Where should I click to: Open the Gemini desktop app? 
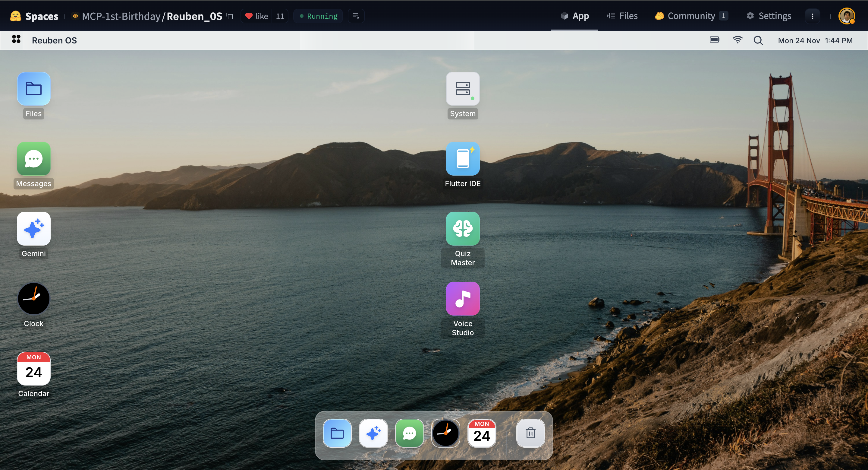pyautogui.click(x=33, y=229)
